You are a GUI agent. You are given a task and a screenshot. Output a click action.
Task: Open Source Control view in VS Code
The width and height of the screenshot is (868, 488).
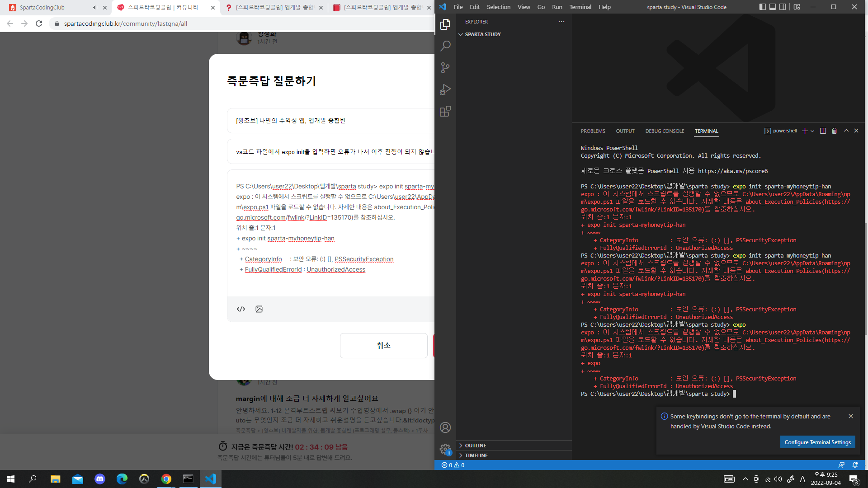(445, 68)
